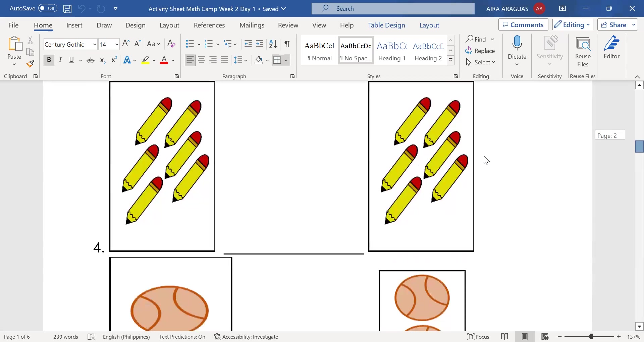This screenshot has height=342, width=644.
Task: Click Replace in Editing group
Action: pos(480,51)
